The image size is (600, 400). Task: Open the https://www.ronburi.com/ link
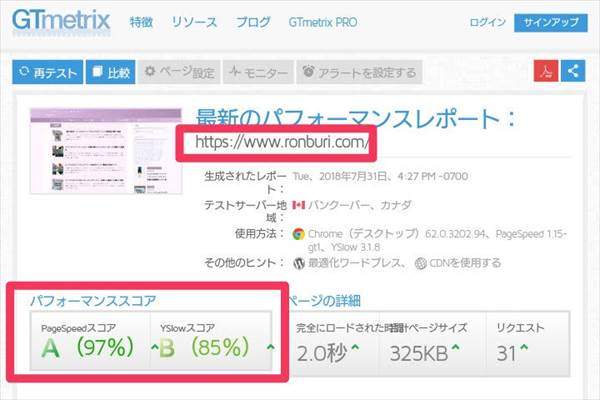[x=282, y=142]
